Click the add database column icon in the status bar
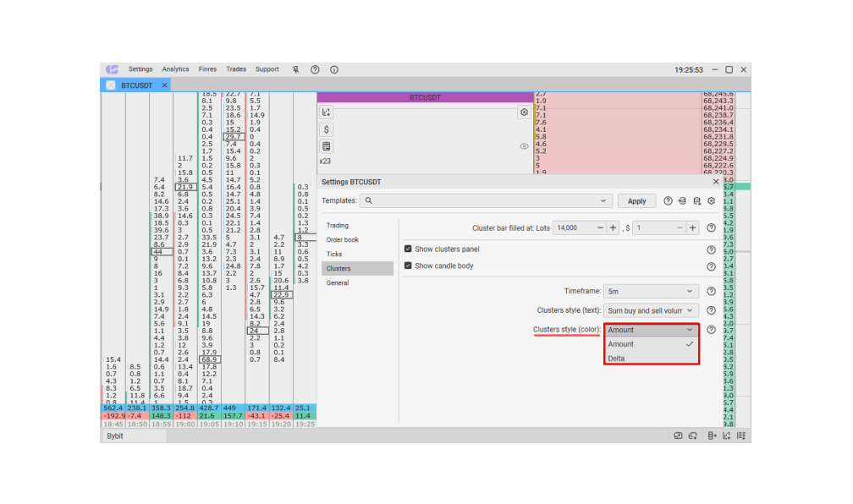The image size is (853, 504). pyautogui.click(x=712, y=436)
